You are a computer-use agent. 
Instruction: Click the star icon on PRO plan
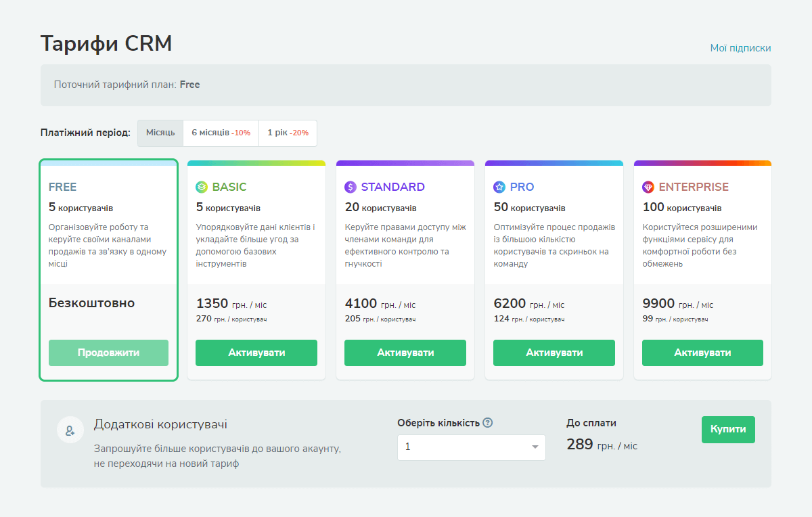click(x=499, y=187)
